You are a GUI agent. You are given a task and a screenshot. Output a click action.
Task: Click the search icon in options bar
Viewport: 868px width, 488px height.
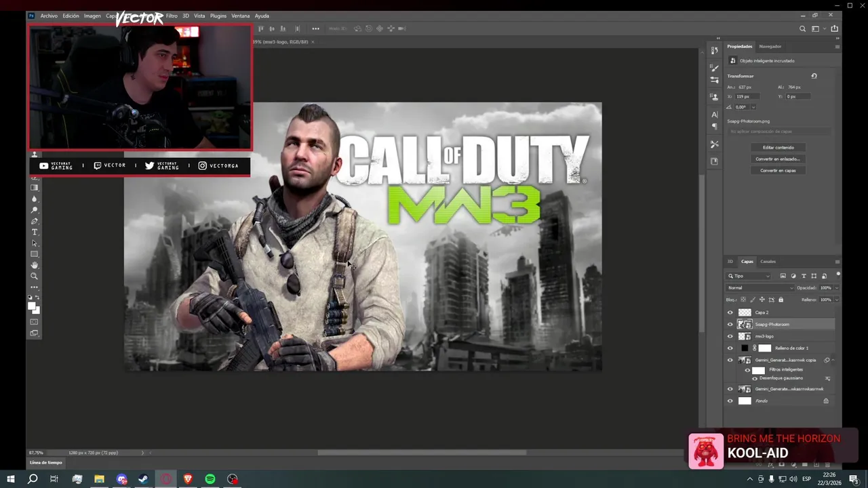pyautogui.click(x=802, y=28)
